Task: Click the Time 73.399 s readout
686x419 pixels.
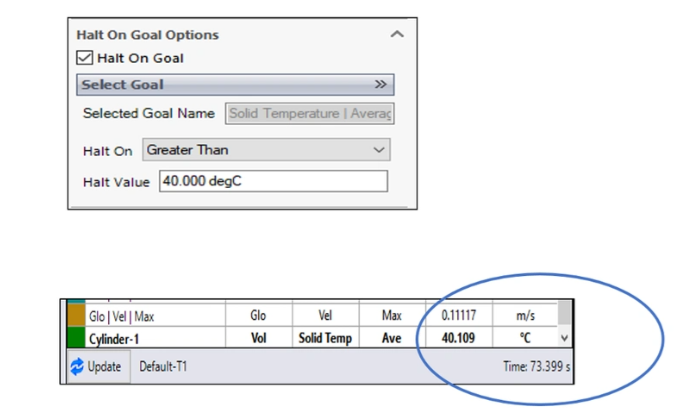Action: pos(537,367)
